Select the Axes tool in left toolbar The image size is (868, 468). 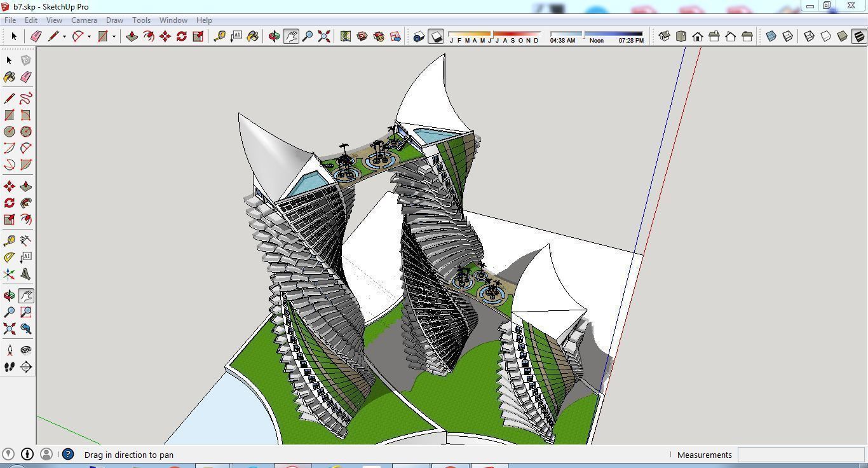click(10, 274)
